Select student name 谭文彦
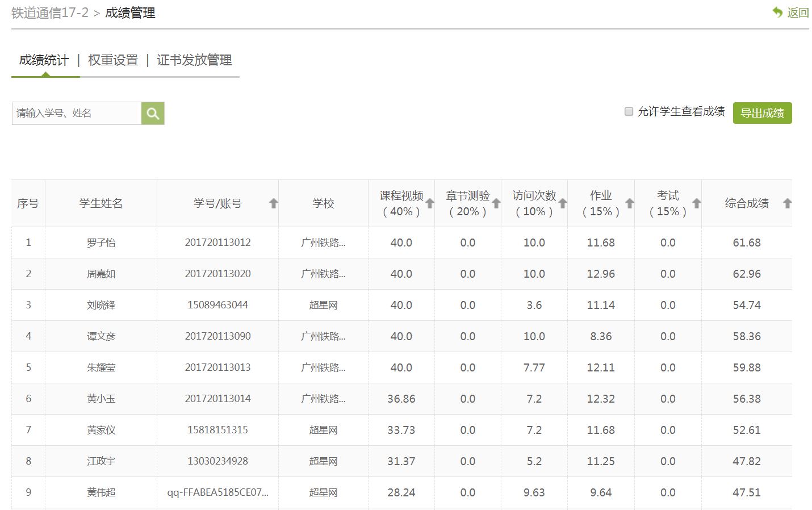Viewport: 812px width, 510px height. tap(101, 336)
